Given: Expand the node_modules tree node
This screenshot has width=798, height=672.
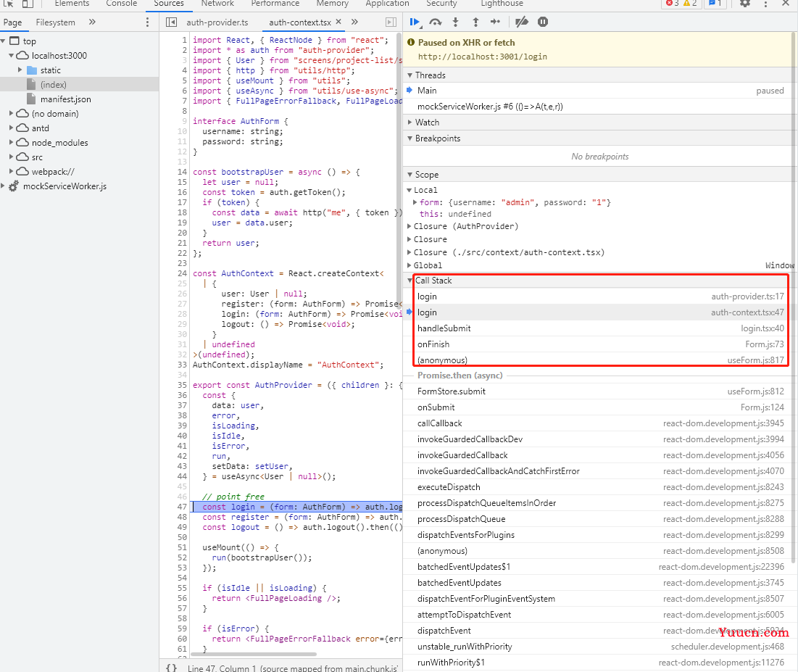Looking at the screenshot, I should [11, 142].
